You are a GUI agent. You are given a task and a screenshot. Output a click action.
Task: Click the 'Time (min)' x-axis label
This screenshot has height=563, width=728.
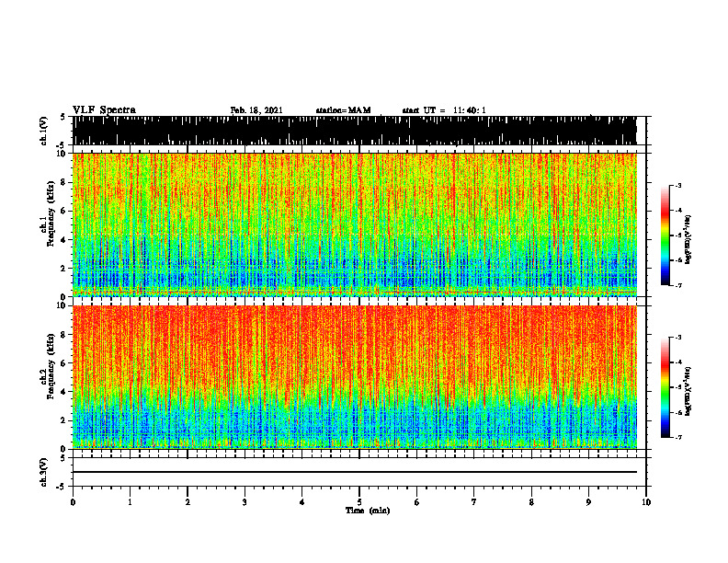coord(368,511)
